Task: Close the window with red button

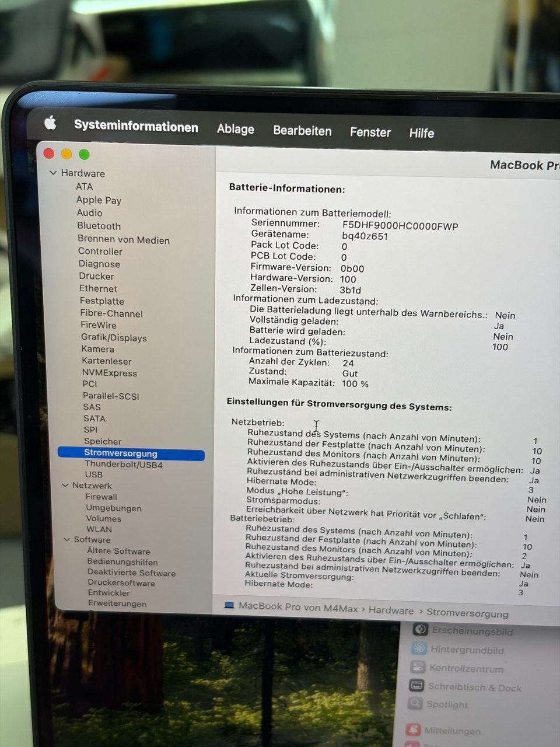Action: pos(49,153)
